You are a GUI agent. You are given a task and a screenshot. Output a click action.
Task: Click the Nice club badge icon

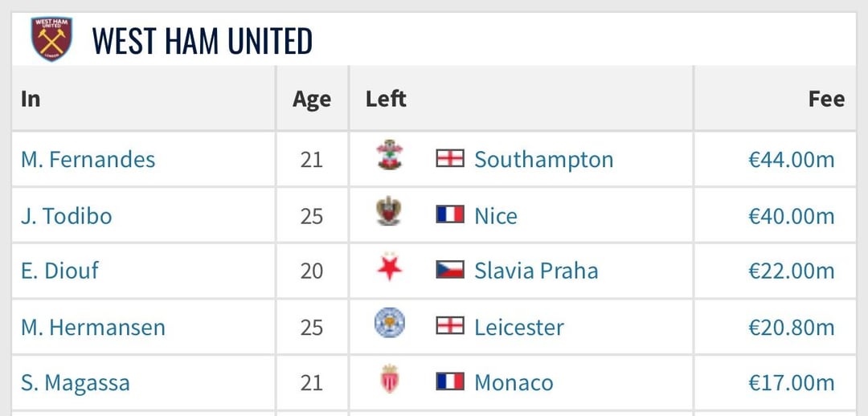tap(389, 213)
